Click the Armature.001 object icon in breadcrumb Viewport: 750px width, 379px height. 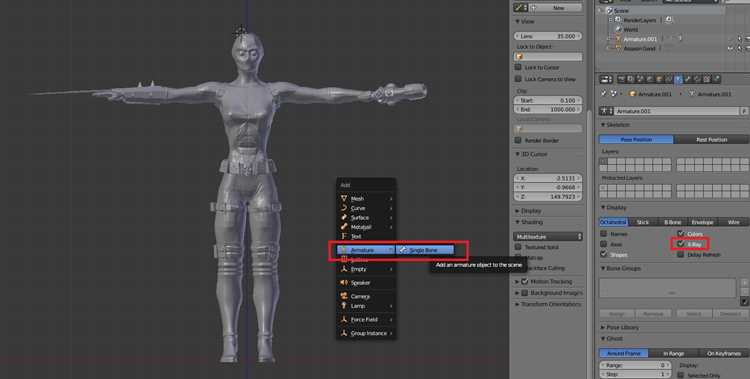[633, 94]
